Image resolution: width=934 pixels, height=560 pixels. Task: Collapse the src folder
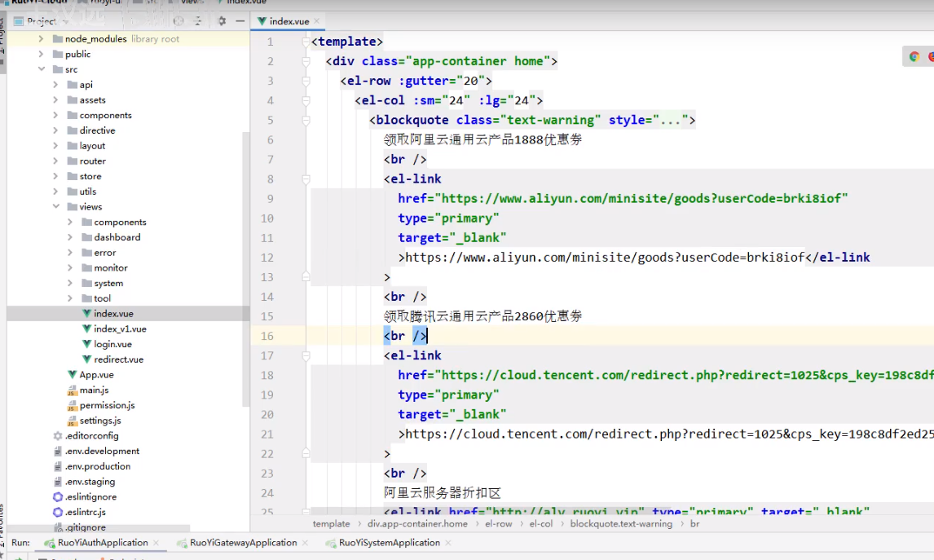[41, 69]
